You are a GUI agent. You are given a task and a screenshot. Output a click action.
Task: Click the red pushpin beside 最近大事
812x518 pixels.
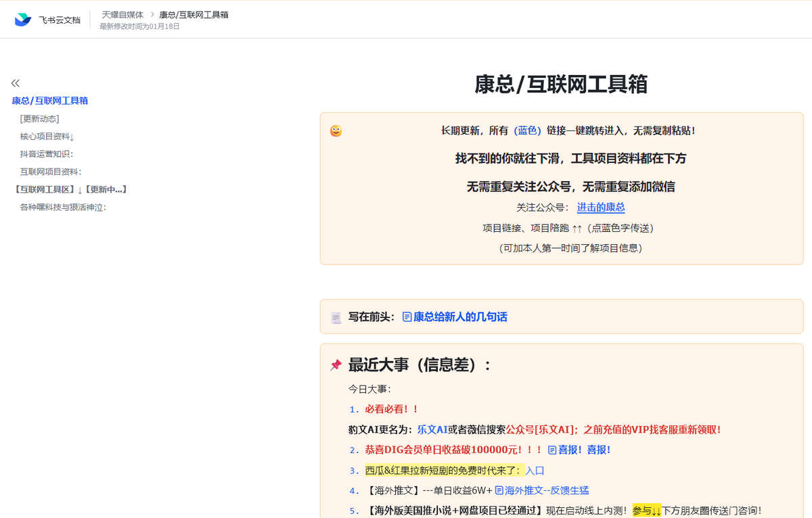tap(336, 365)
